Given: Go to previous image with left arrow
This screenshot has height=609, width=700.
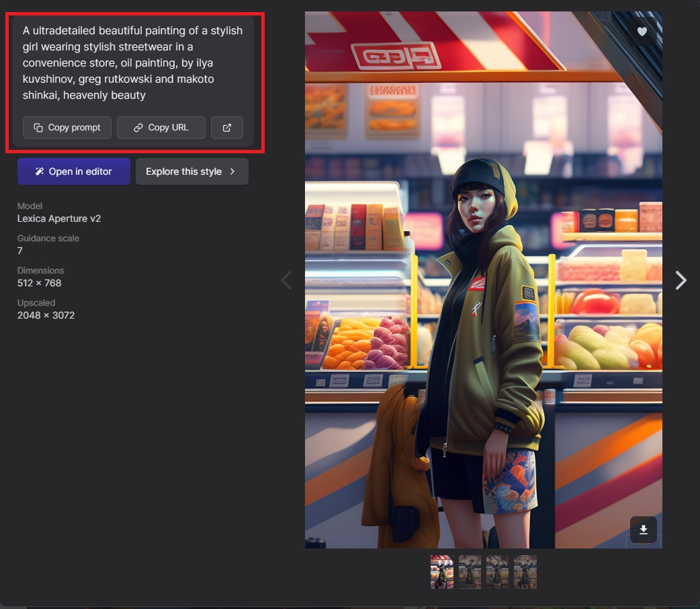Looking at the screenshot, I should (x=287, y=280).
